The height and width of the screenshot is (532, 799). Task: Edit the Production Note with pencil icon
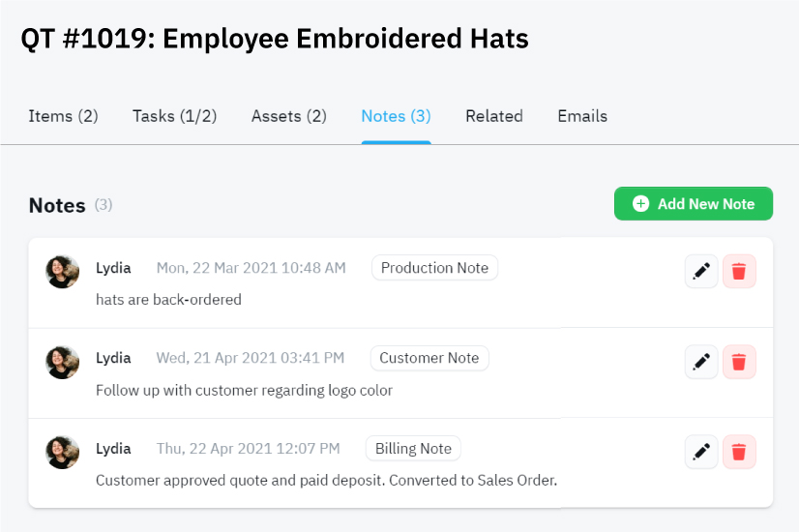point(701,271)
